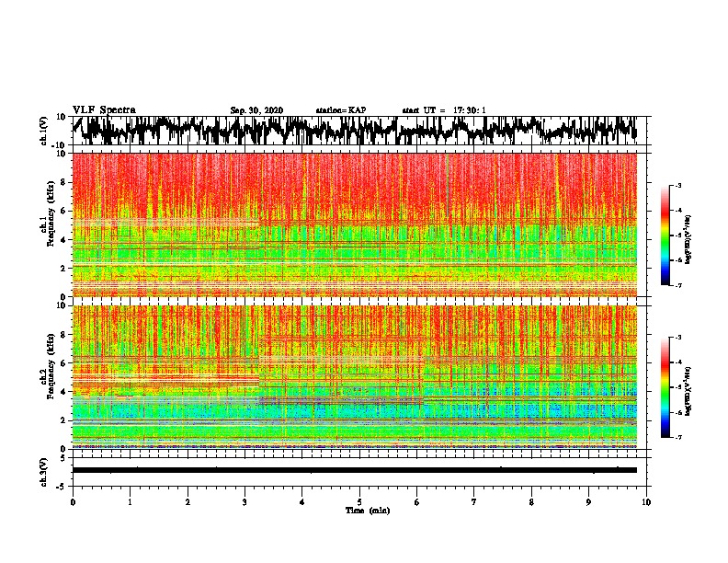Viewport: 728px width, 563px height.
Task: Click the '4' tick on ch.1 frequency axis
Action: pyautogui.click(x=63, y=240)
